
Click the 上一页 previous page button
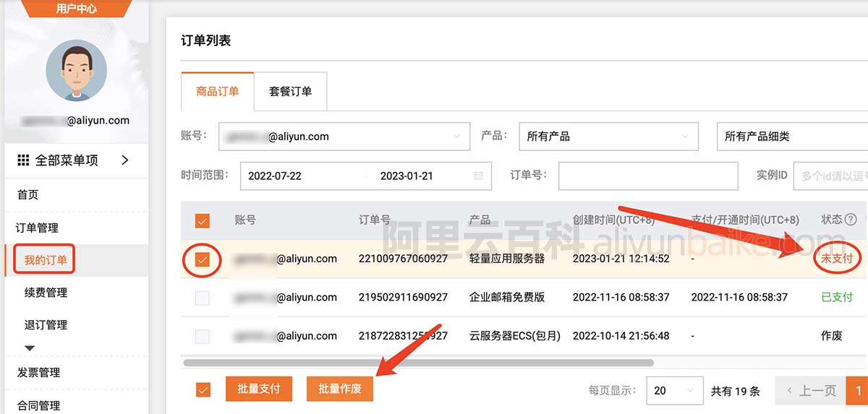tap(810, 391)
